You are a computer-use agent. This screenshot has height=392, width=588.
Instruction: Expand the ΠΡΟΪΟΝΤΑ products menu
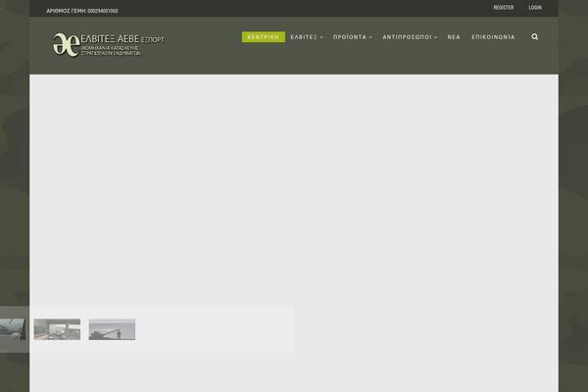[353, 37]
